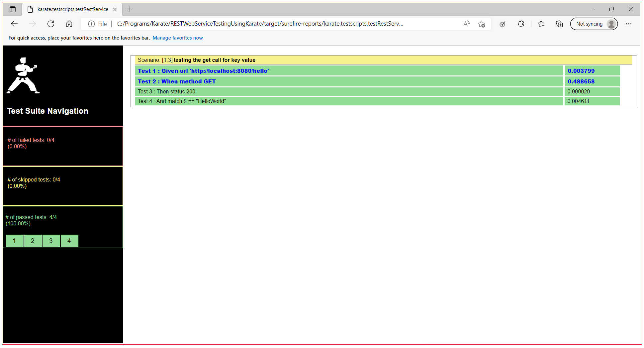The width and height of the screenshot is (644, 348).
Task: Go to Home page icon
Action: tap(69, 24)
